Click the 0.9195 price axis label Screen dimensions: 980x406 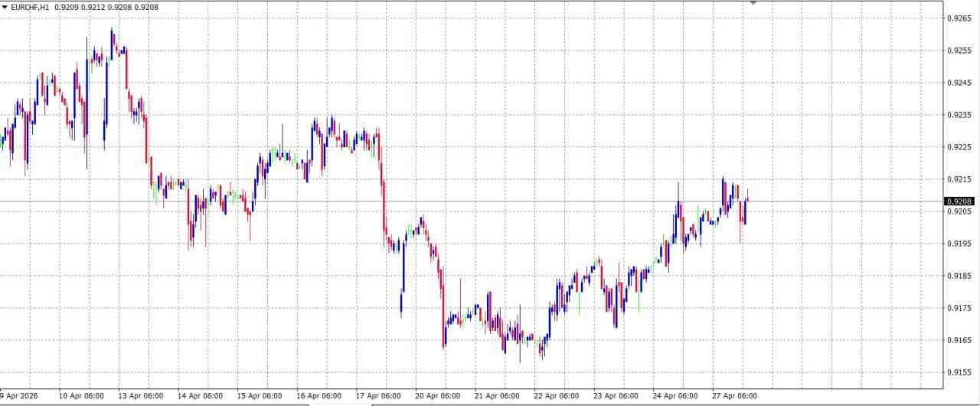tap(959, 243)
